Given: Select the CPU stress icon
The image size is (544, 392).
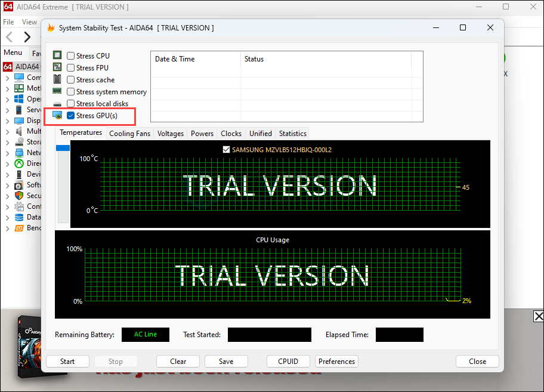Looking at the screenshot, I should (57, 55).
